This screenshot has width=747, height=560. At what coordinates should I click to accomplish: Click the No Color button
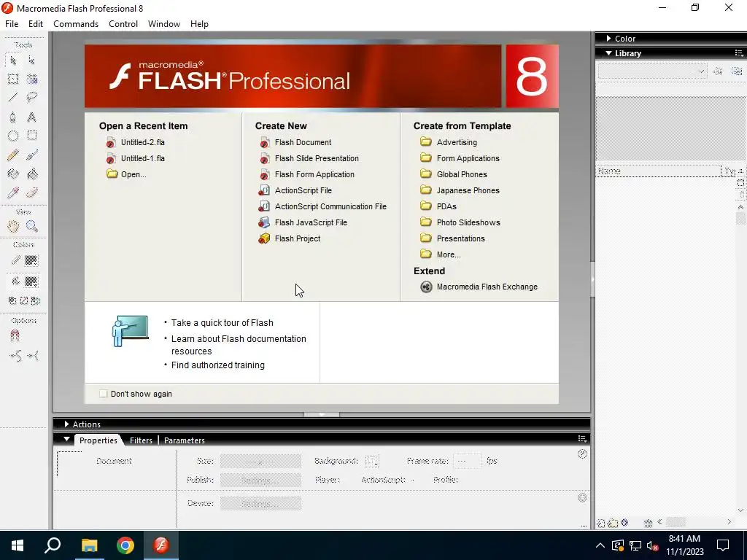coord(24,300)
